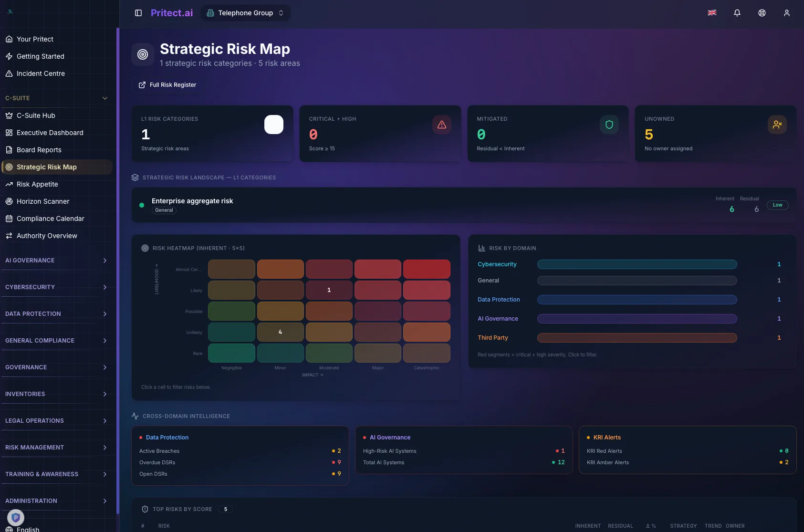804x532 pixels.
Task: Go to Getting Started
Action: [x=56, y=56]
